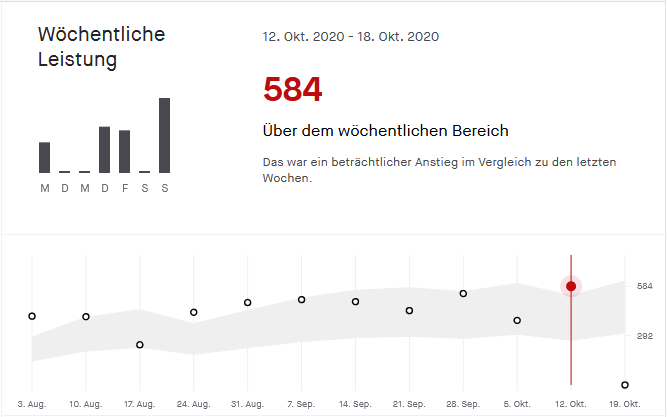667x417 pixels.
Task: Click the data point above 14. Sep.
Action: click(355, 302)
